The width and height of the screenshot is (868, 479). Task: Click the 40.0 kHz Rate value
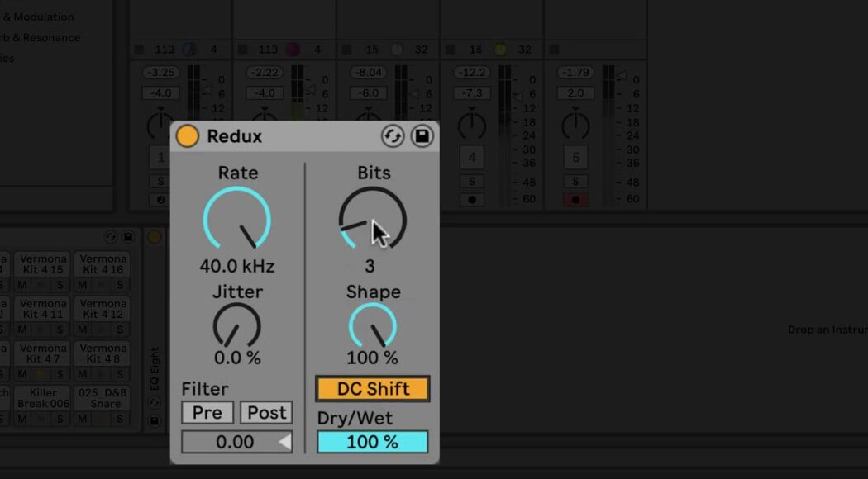pyautogui.click(x=237, y=266)
